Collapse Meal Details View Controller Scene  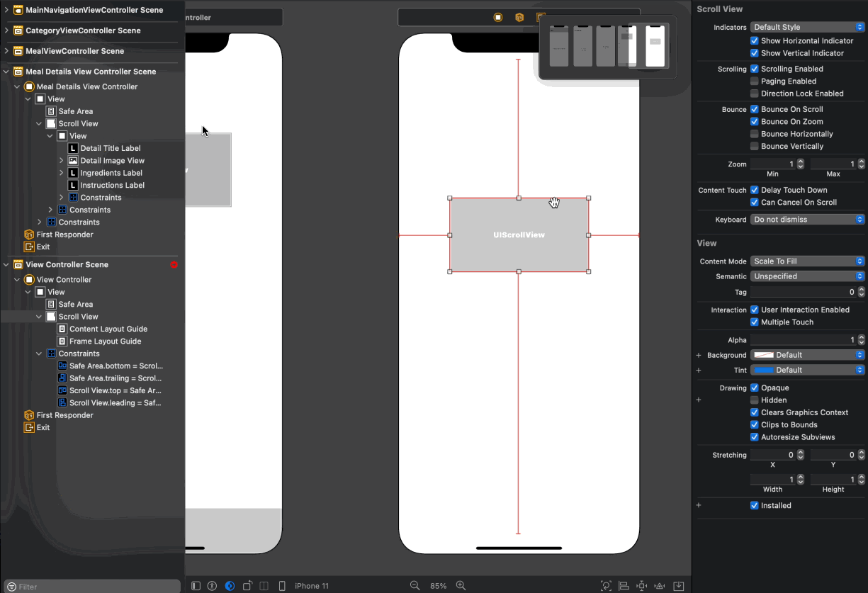click(x=6, y=72)
